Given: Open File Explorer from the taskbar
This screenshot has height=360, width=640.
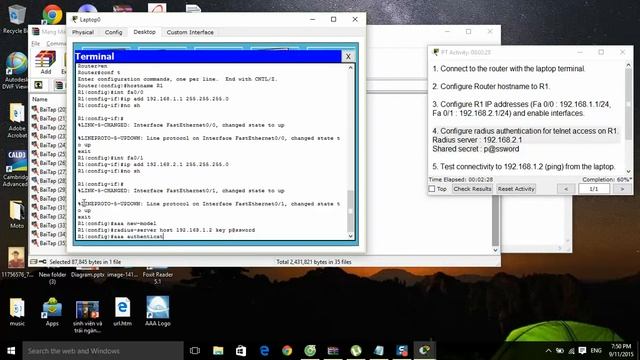Looking at the screenshot, I should click(x=218, y=351).
